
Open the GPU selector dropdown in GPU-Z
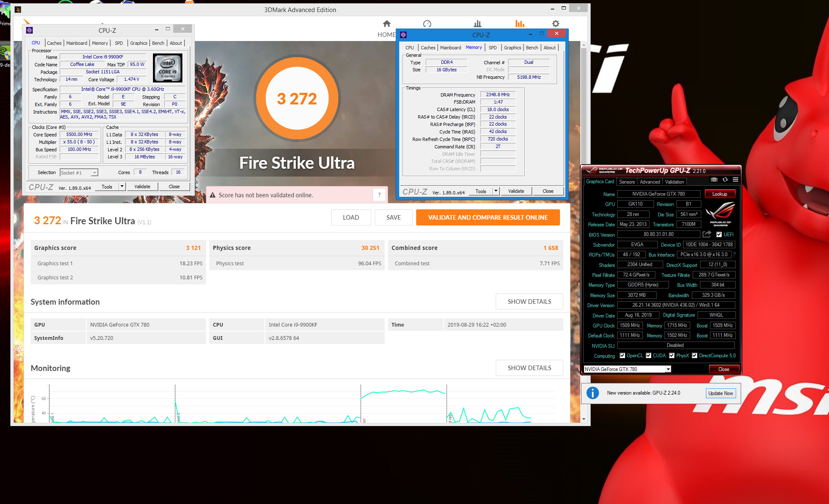(668, 369)
